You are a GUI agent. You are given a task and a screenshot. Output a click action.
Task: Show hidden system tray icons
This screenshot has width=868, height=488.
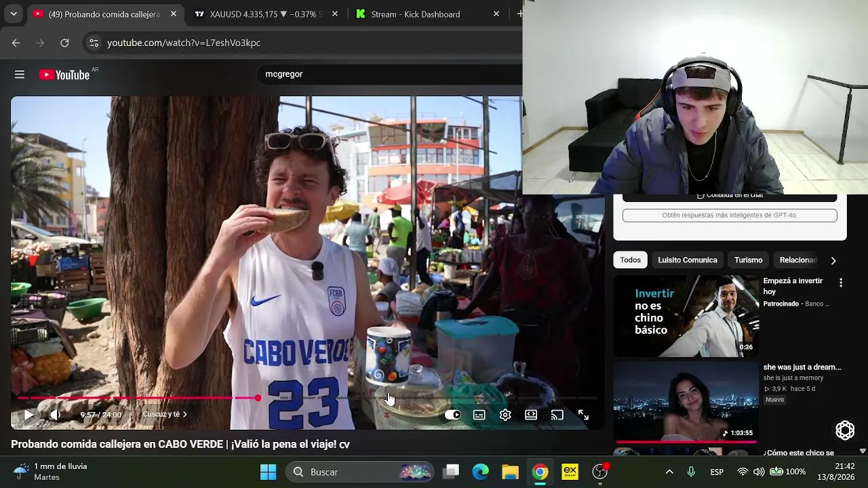tap(669, 472)
